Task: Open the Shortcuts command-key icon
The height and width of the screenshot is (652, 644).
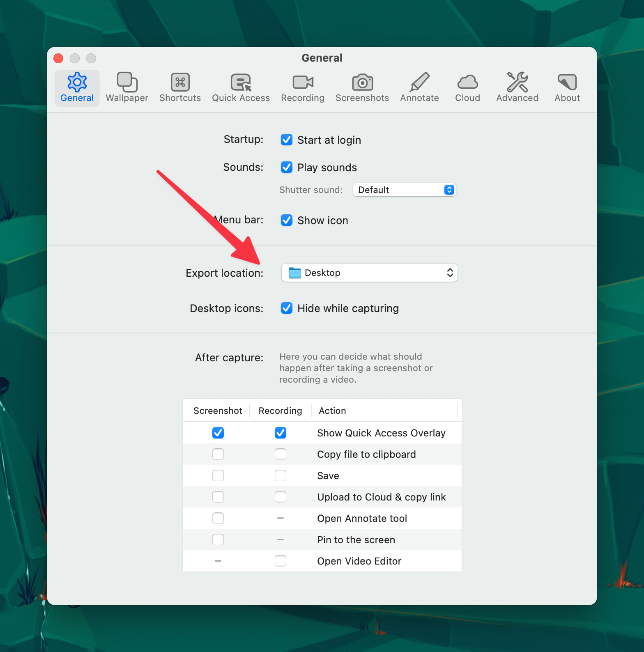Action: [x=180, y=82]
